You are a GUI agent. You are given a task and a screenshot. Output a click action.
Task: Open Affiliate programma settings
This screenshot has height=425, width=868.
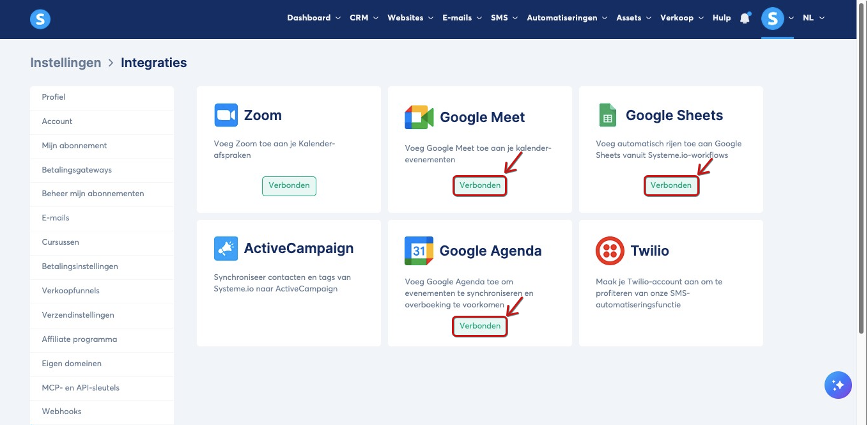point(102,339)
